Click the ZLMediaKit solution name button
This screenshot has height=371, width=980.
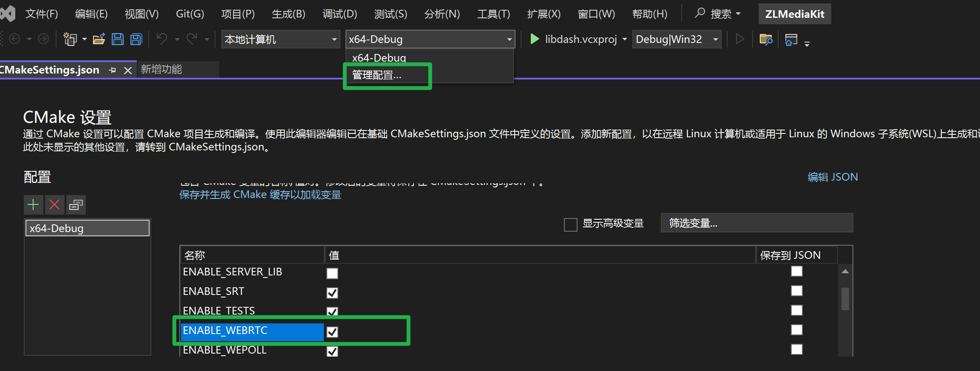click(795, 14)
